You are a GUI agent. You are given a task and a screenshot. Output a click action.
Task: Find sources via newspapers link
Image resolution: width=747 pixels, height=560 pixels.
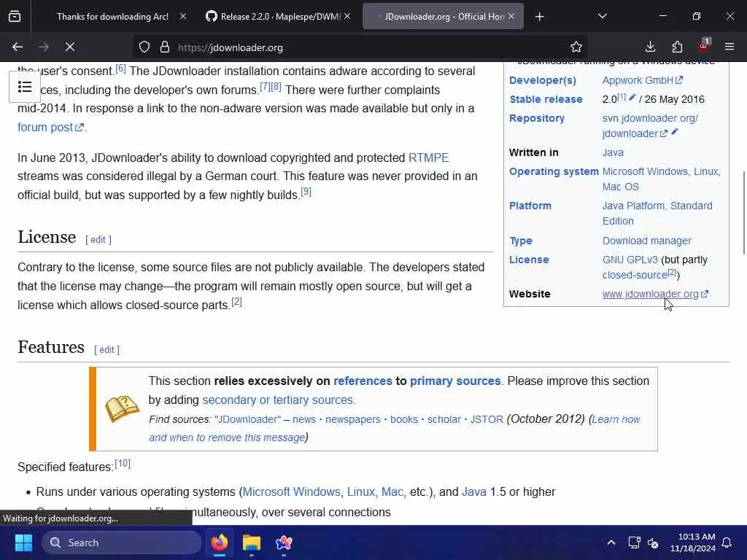[x=352, y=419]
